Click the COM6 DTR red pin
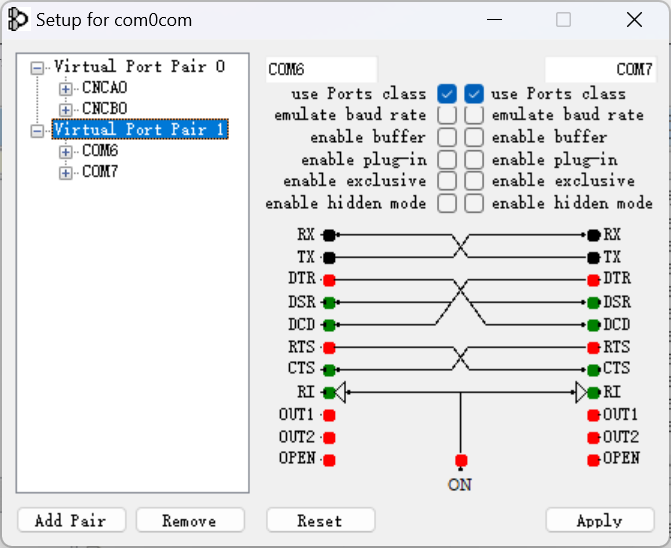The width and height of the screenshot is (671, 548). pos(329,280)
